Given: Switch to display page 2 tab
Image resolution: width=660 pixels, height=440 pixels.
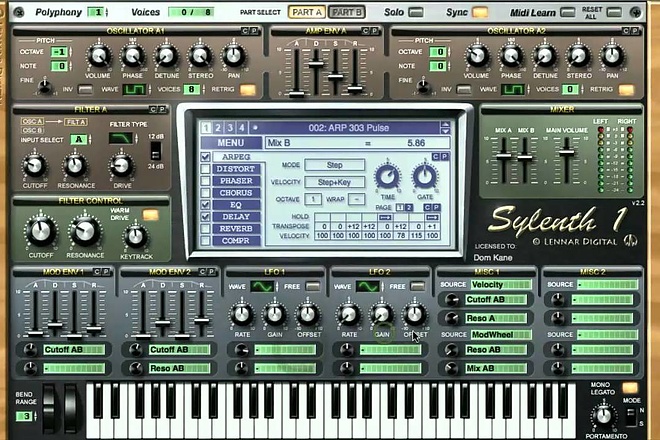Looking at the screenshot, I should (x=218, y=128).
